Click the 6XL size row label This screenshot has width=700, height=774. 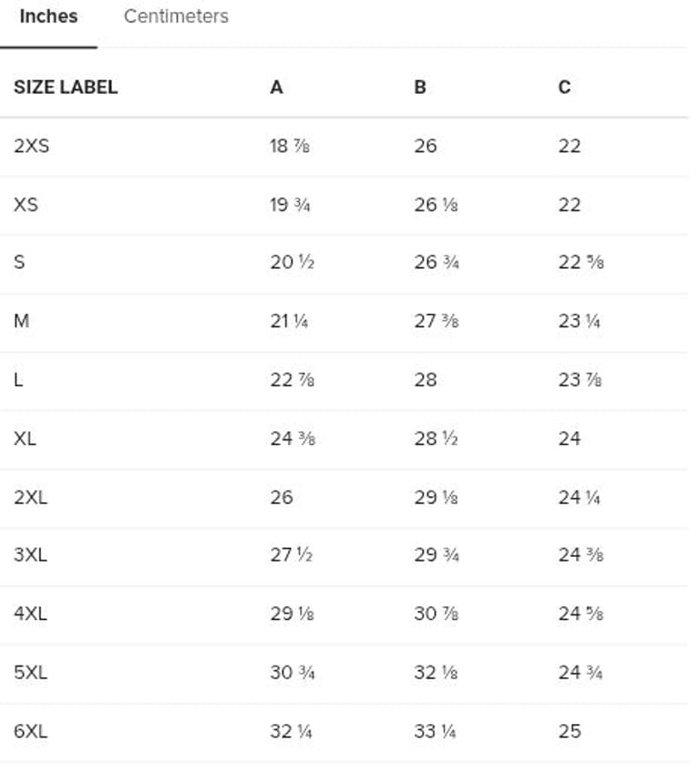[30, 731]
